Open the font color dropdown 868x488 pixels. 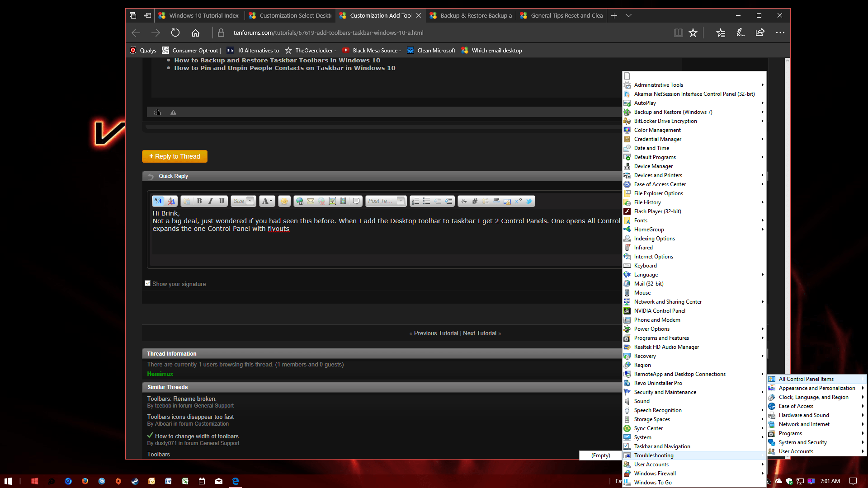point(266,201)
